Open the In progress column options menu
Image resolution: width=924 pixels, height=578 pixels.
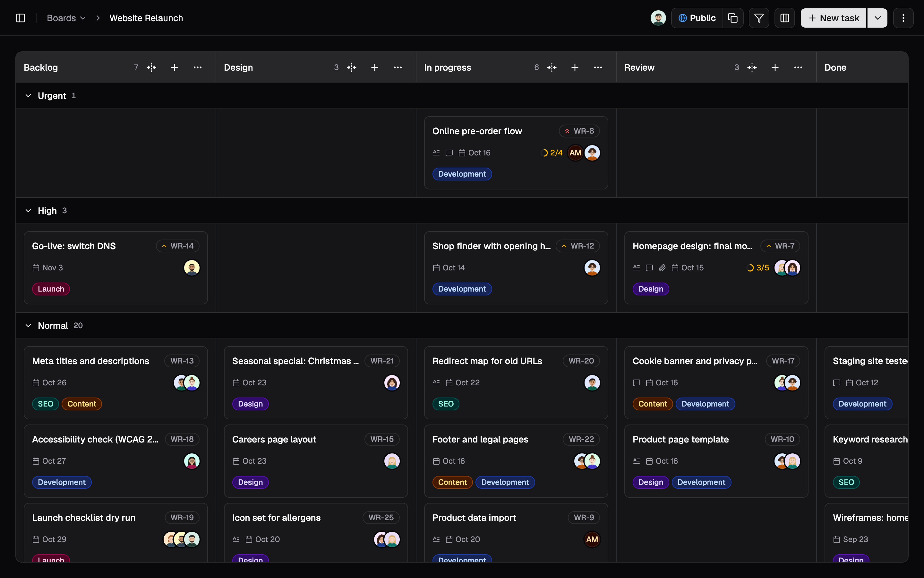pyautogui.click(x=598, y=67)
